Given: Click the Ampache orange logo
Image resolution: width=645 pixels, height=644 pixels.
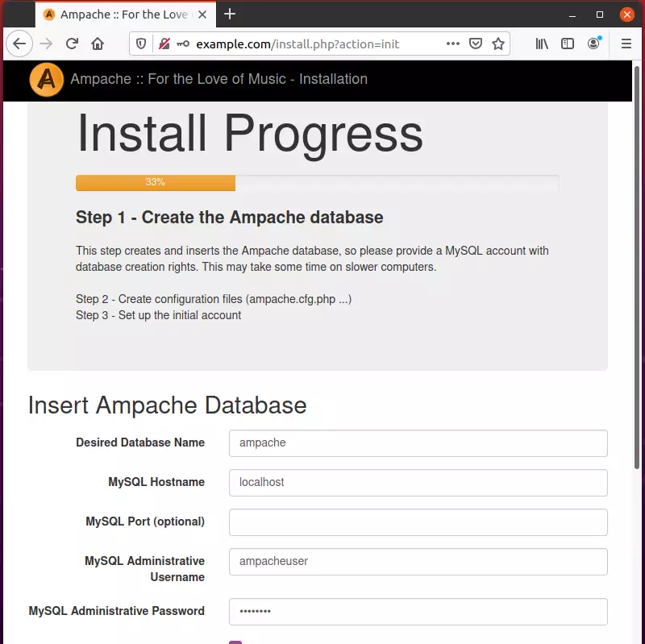Looking at the screenshot, I should (47, 79).
